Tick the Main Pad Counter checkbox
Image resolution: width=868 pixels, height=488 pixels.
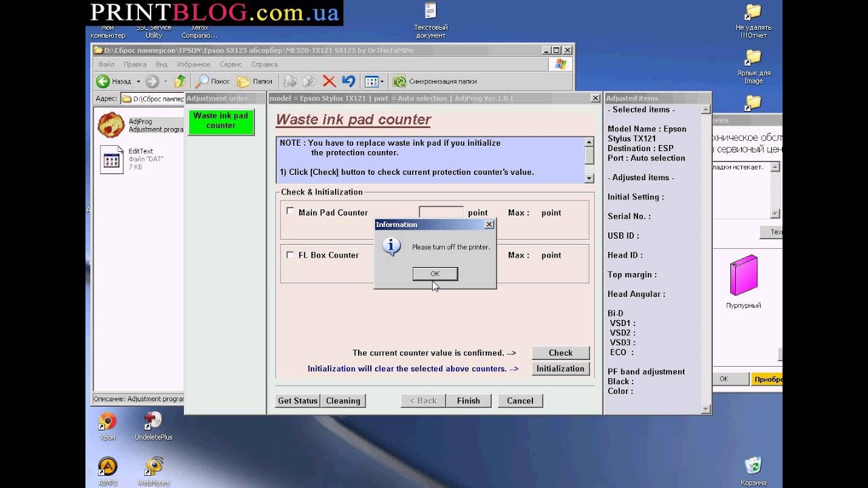(290, 211)
